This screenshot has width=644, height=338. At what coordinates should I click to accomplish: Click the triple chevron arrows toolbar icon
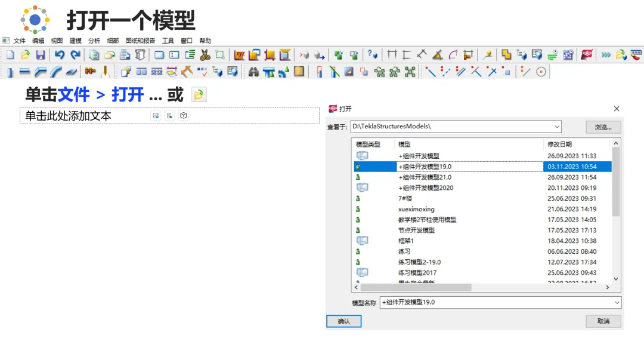click(606, 55)
